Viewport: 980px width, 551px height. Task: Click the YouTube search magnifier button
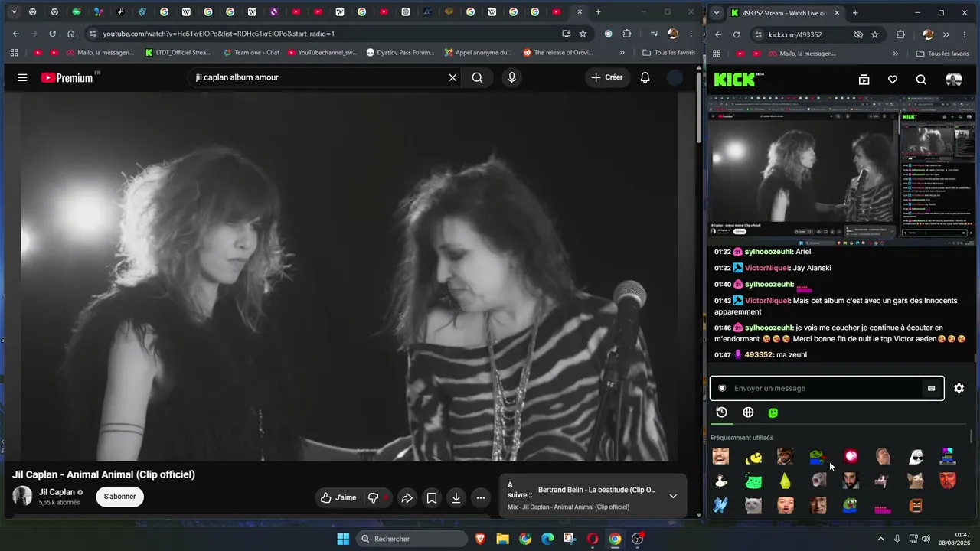[x=477, y=77]
